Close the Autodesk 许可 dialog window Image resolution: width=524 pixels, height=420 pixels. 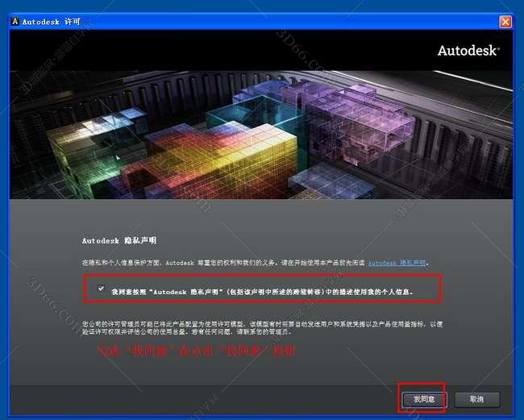click(x=505, y=22)
